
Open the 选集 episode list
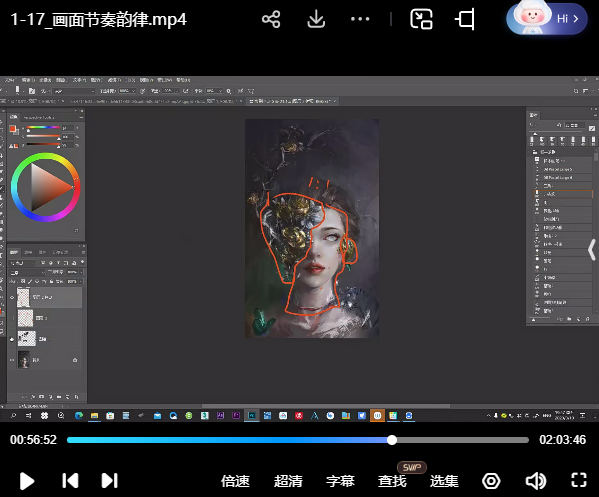[x=444, y=481]
